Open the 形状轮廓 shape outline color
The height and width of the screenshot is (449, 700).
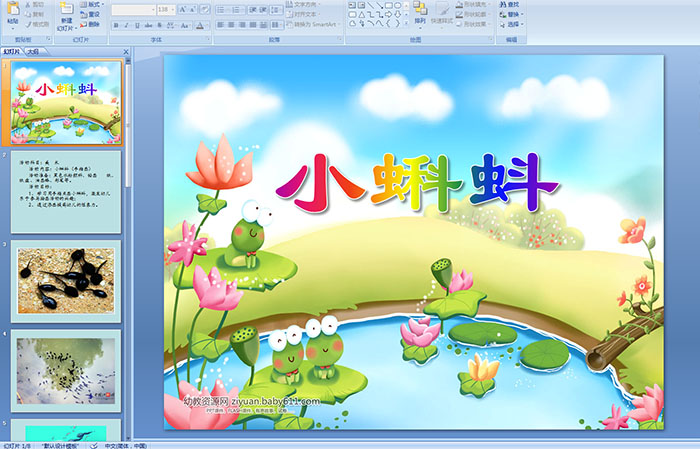point(472,14)
